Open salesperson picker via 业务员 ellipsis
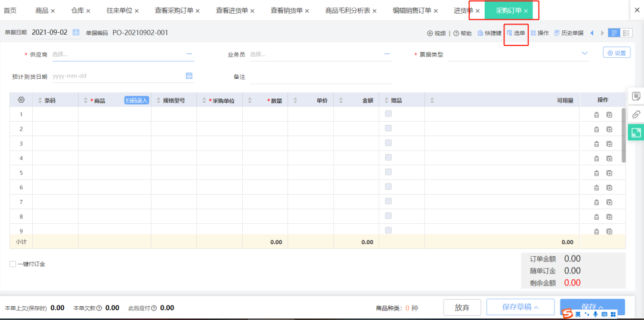 pos(387,54)
